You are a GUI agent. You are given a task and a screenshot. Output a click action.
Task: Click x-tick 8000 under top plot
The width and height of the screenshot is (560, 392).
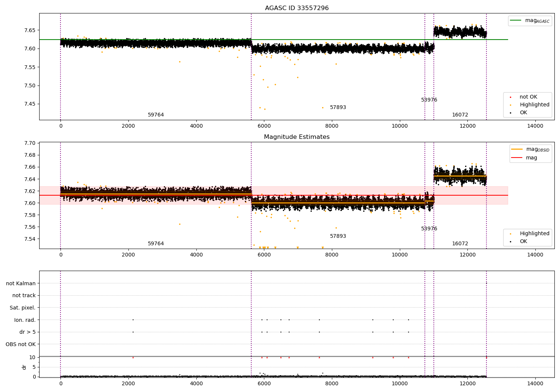click(x=332, y=126)
